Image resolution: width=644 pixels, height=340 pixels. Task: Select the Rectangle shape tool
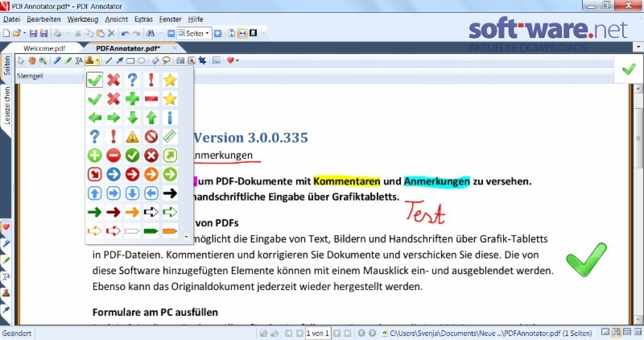[130, 61]
